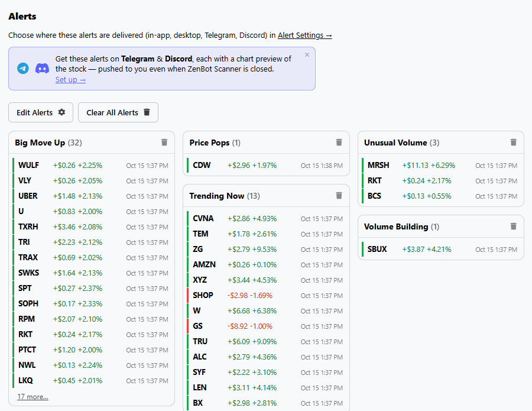The width and height of the screenshot is (532, 411).
Task: Open the PTCT alert row
Action: pyautogui.click(x=92, y=349)
